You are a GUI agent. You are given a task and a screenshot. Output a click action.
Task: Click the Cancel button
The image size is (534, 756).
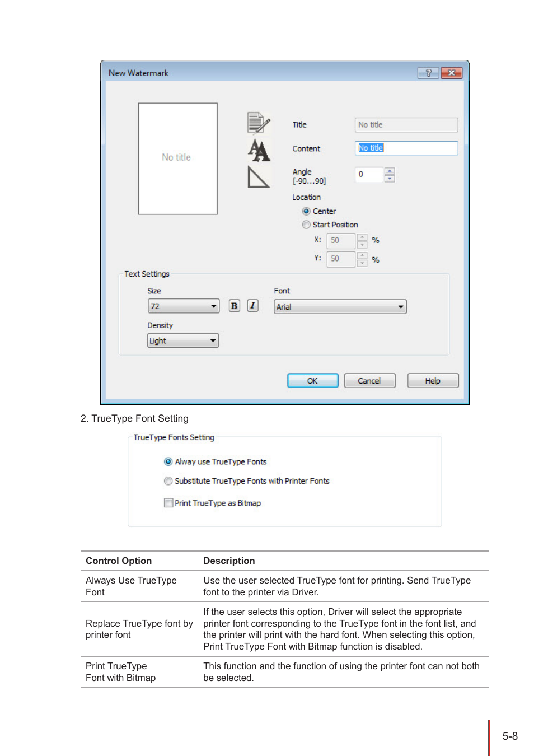pyautogui.click(x=369, y=381)
